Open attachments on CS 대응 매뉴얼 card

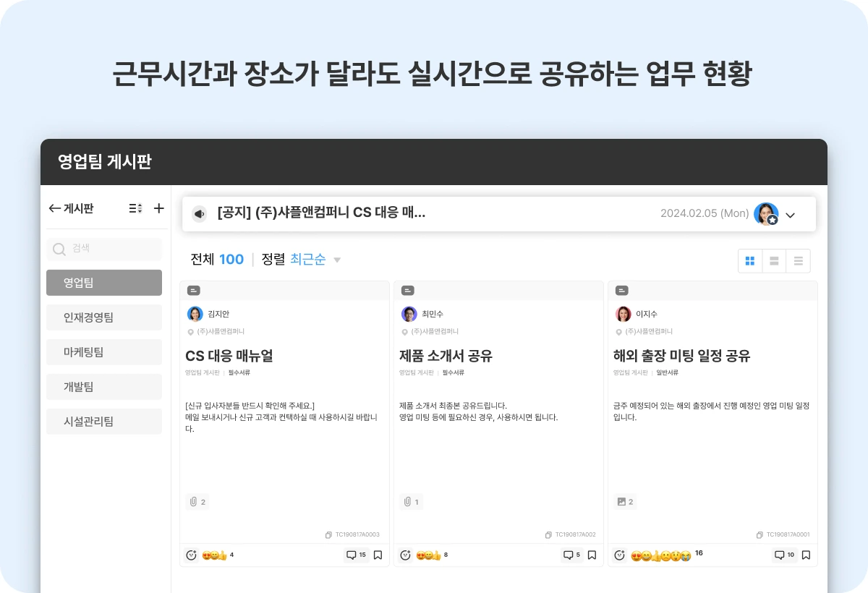point(197,502)
